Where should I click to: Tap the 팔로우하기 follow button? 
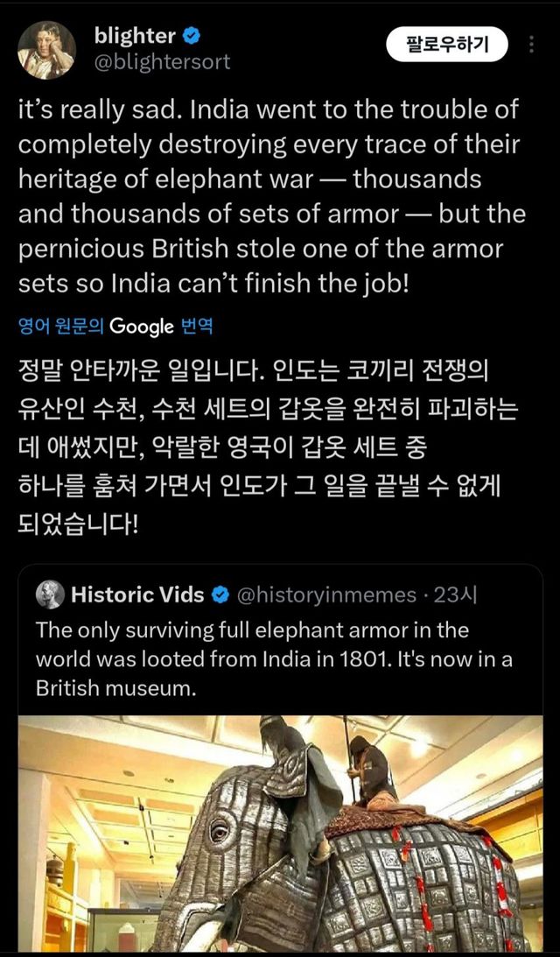(446, 43)
